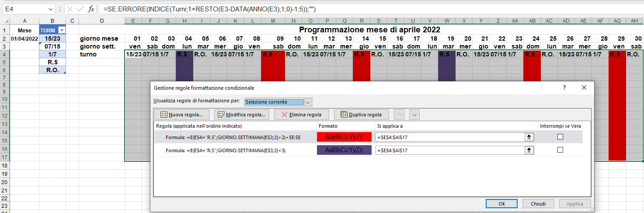Screen dimensions: 644x213
Task: Open the Selezione corrente dropdown
Action: [x=308, y=102]
